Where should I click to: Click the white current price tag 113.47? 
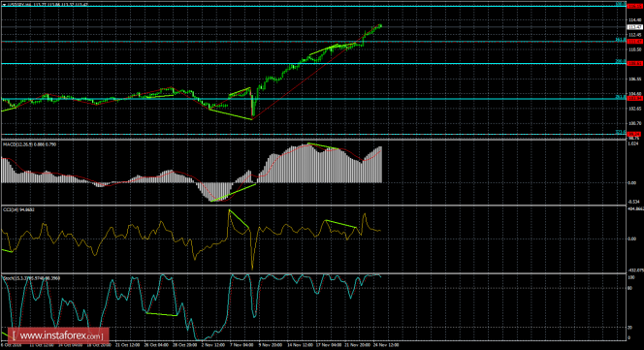coord(634,27)
